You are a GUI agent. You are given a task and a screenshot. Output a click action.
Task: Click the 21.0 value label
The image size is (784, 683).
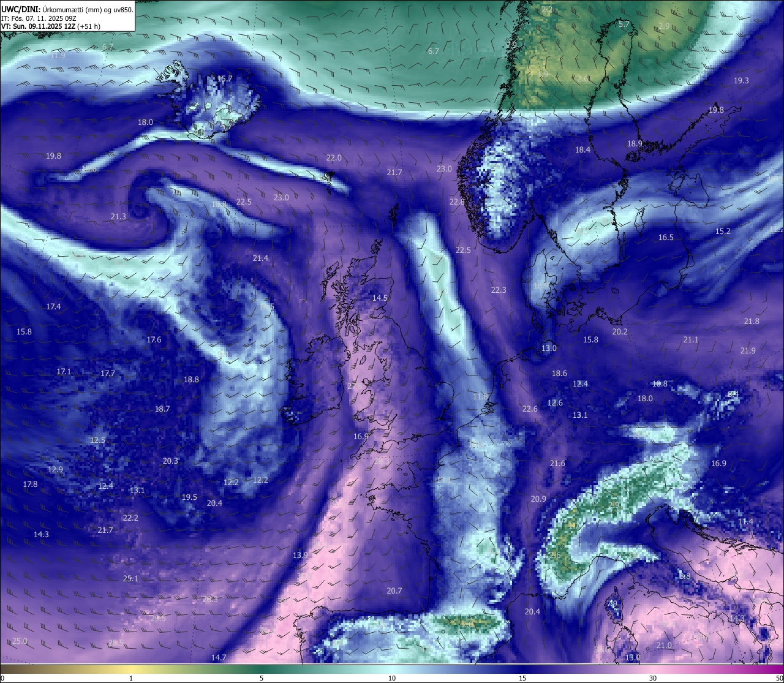664,645
